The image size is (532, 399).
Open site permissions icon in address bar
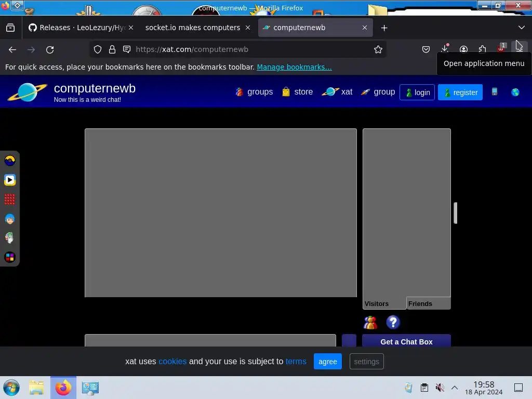pyautogui.click(x=127, y=49)
